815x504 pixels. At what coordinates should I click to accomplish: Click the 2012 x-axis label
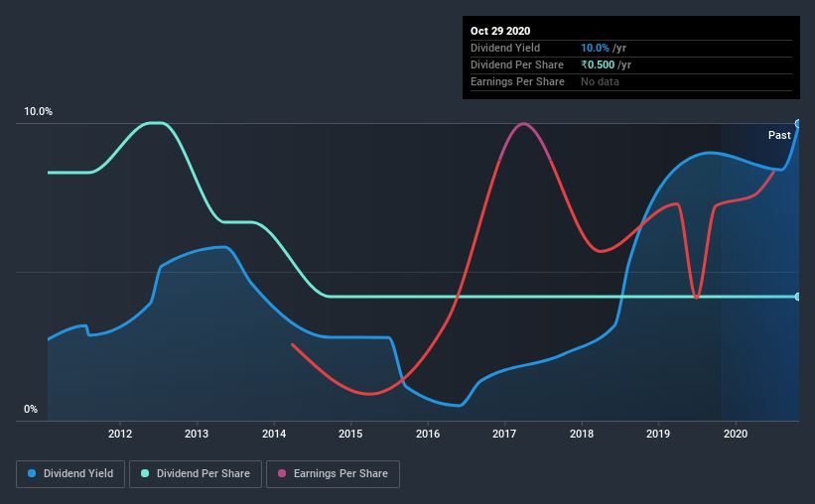(120, 434)
